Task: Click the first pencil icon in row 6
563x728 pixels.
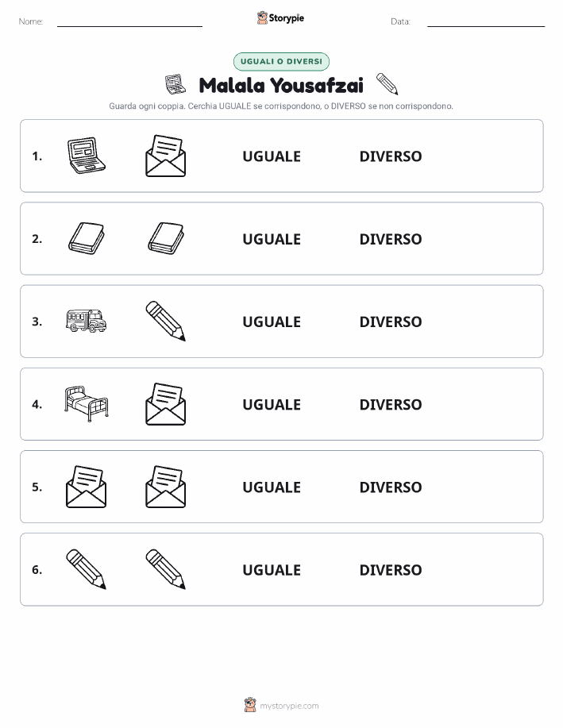Action: pyautogui.click(x=87, y=569)
